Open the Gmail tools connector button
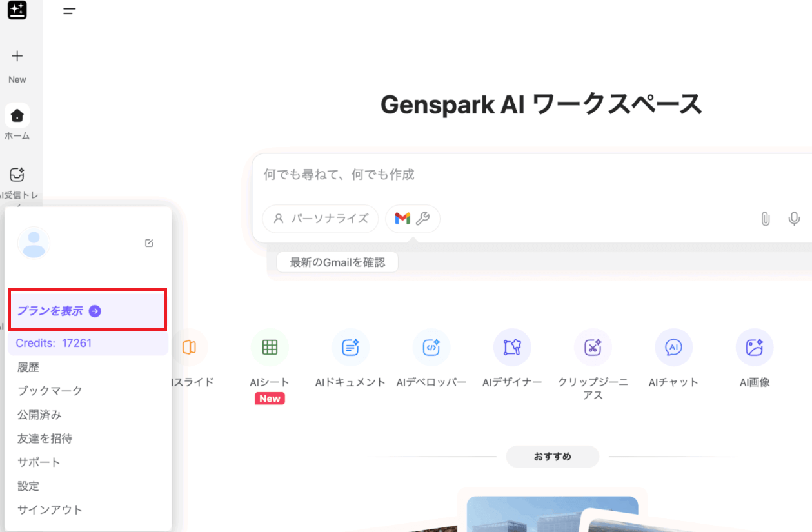Viewport: 812px width, 532px height. point(413,219)
